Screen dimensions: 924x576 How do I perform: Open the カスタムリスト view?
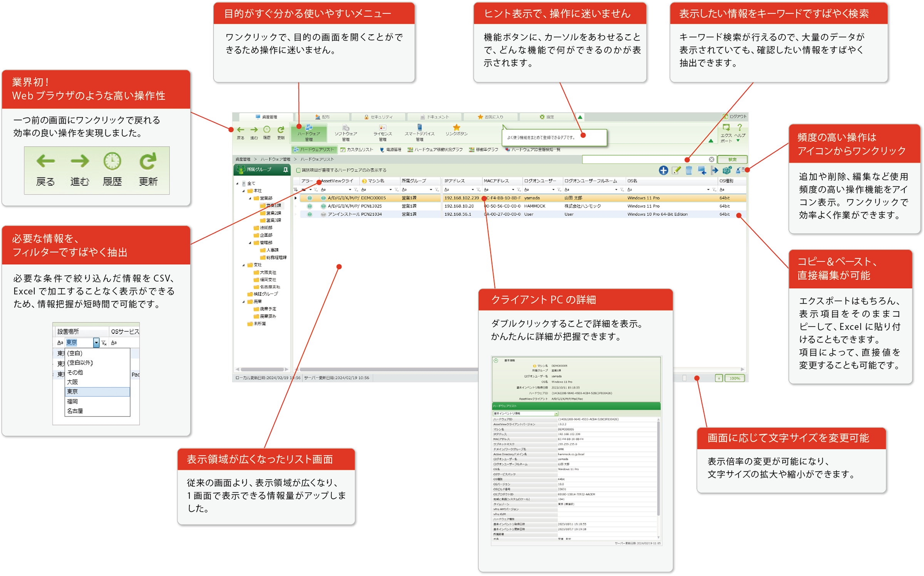pos(357,149)
